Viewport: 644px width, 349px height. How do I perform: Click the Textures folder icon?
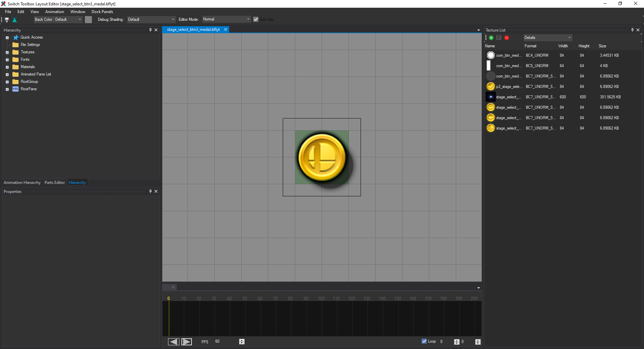(15, 52)
